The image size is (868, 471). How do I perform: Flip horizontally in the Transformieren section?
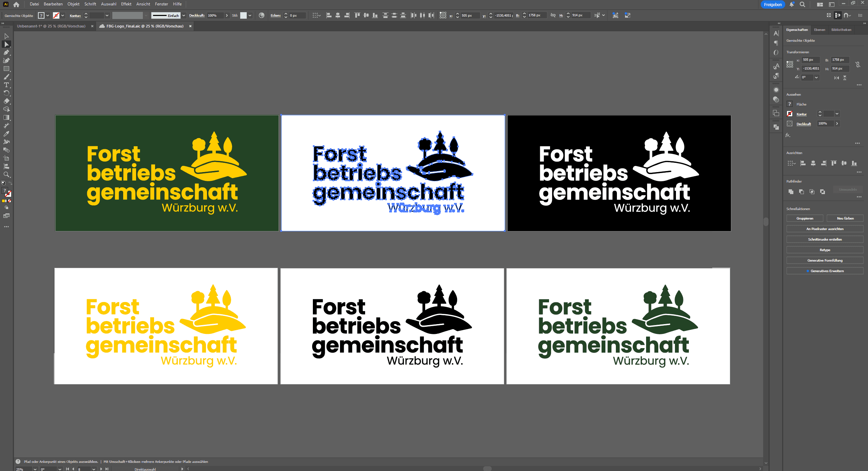pos(836,78)
